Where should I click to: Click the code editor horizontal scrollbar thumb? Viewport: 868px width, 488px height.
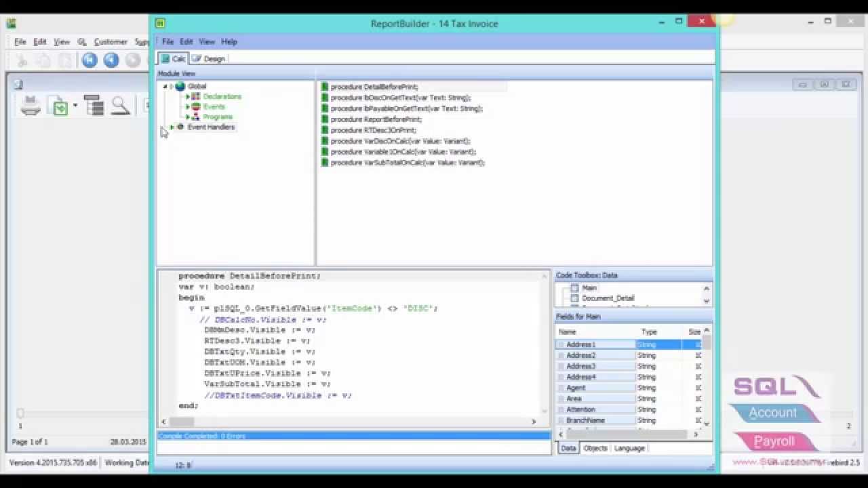181,422
